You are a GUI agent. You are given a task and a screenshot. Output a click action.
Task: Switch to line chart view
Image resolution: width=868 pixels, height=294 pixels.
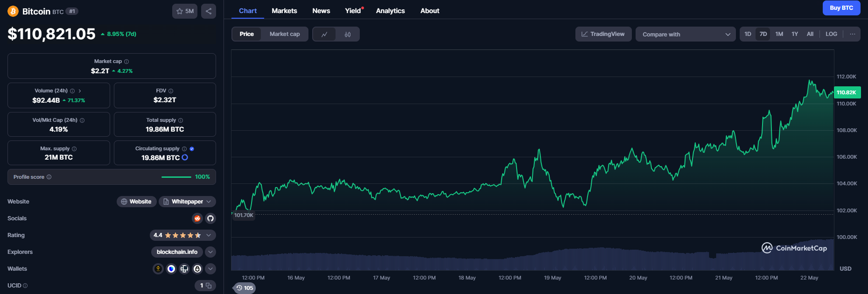click(x=324, y=34)
